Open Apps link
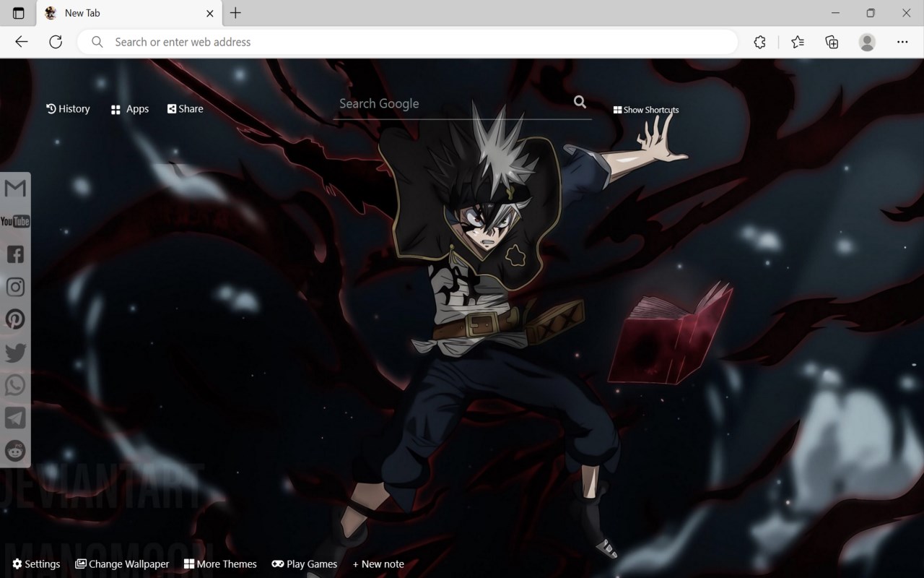The height and width of the screenshot is (578, 924). (x=130, y=109)
